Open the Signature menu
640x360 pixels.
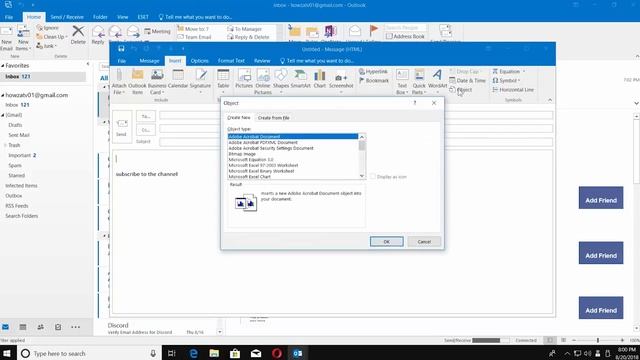(200, 82)
